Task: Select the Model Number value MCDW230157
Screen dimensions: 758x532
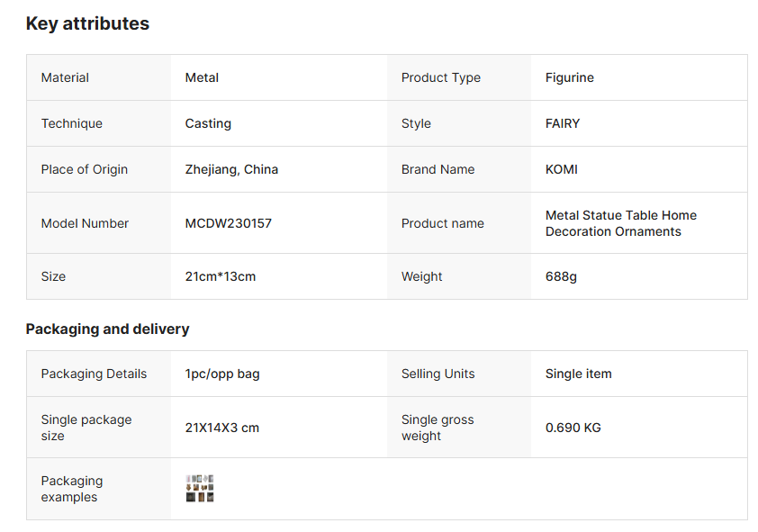Action: [x=228, y=223]
